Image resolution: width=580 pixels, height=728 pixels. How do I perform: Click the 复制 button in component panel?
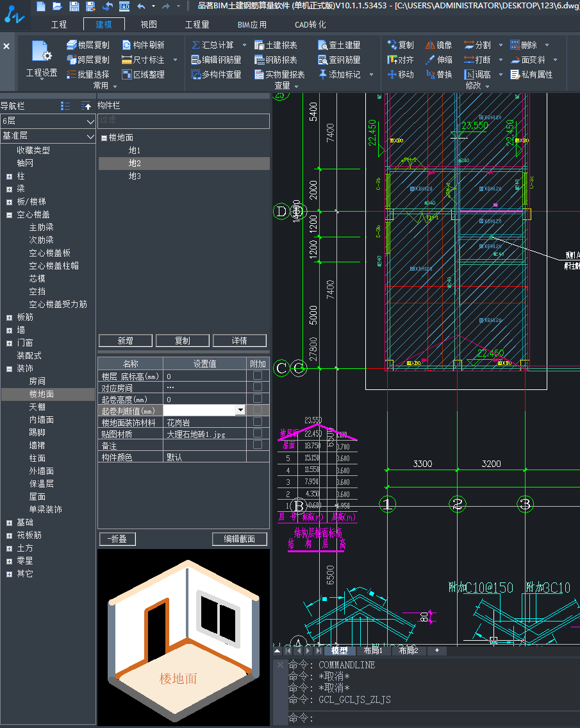pos(183,341)
